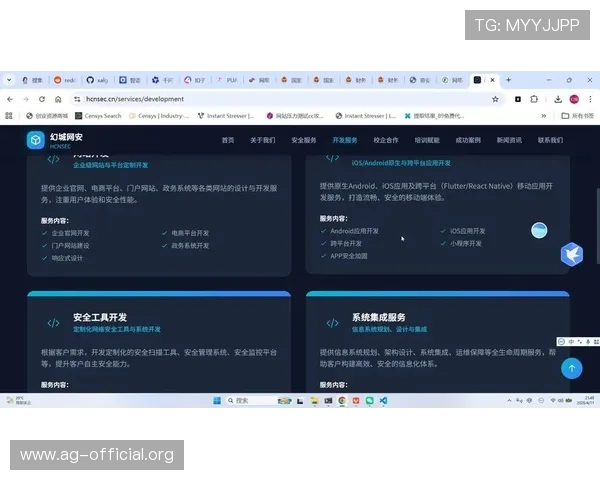Open File Explorer from the taskbar
Screen dimensions: 600x480
point(315,401)
